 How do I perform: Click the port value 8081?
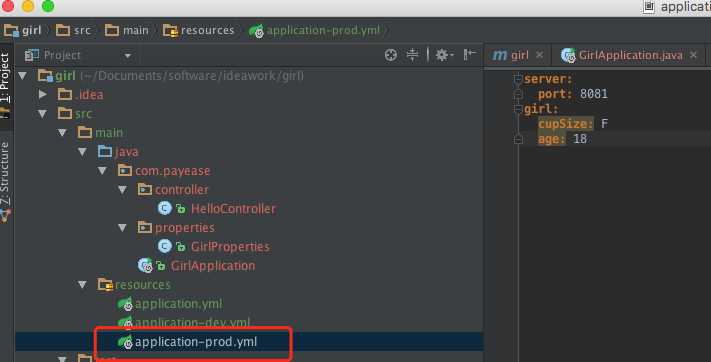(594, 94)
